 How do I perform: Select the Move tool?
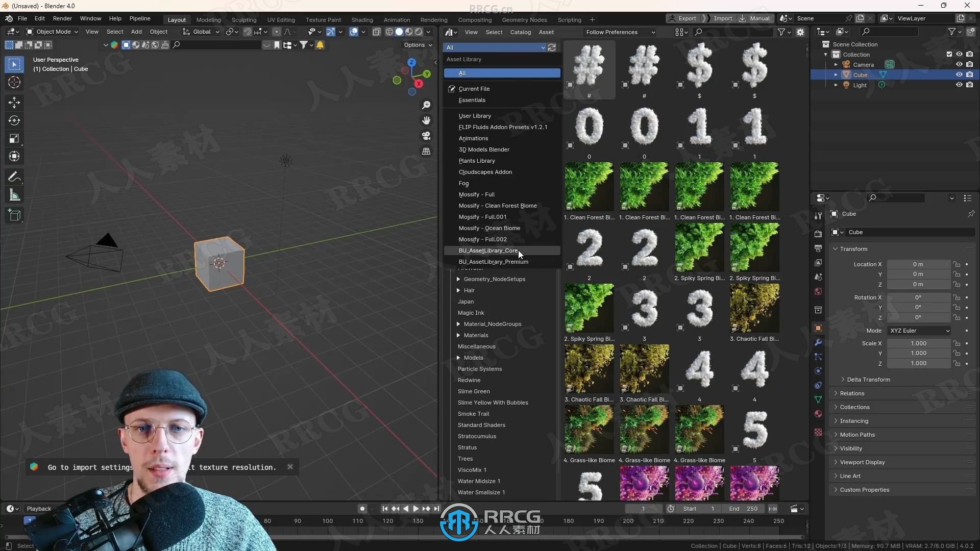(14, 103)
